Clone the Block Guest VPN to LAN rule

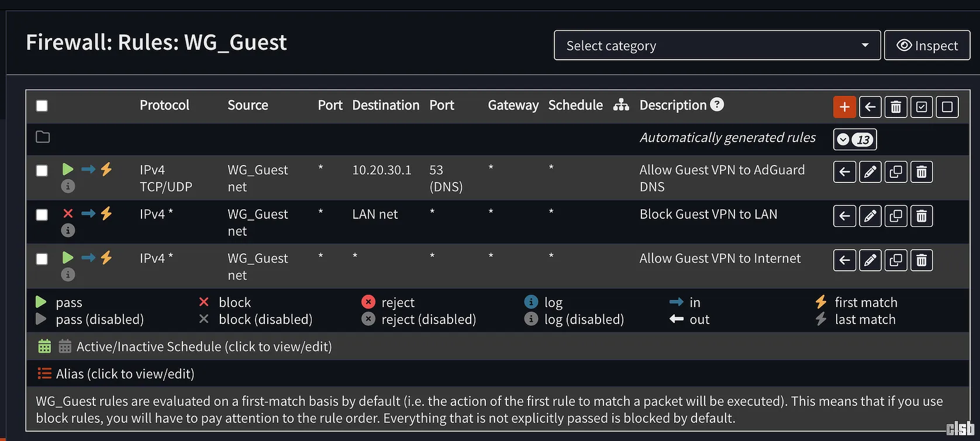click(x=896, y=216)
